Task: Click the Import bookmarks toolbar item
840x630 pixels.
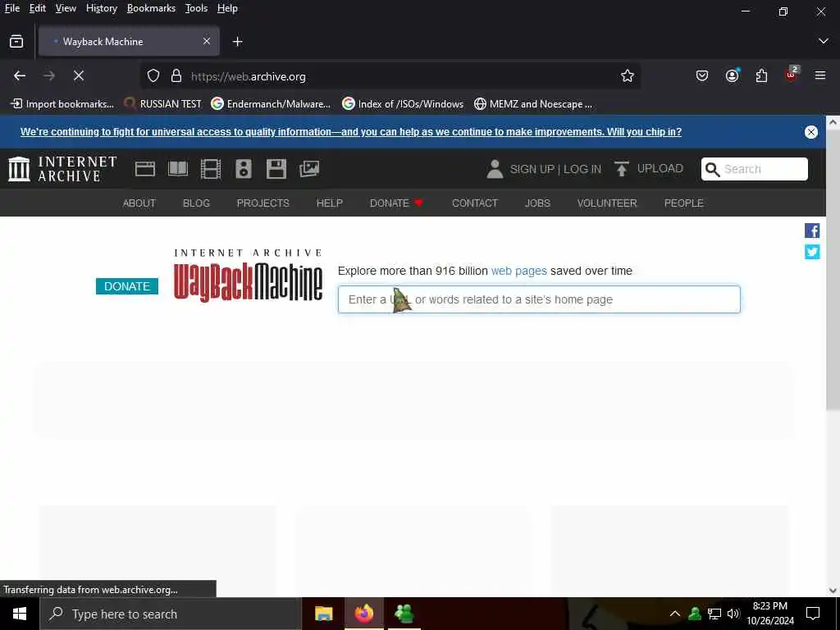Action: (62, 104)
